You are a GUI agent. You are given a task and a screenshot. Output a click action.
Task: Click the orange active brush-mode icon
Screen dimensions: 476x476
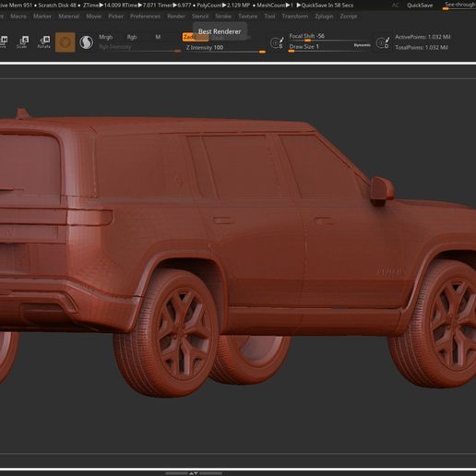click(65, 42)
